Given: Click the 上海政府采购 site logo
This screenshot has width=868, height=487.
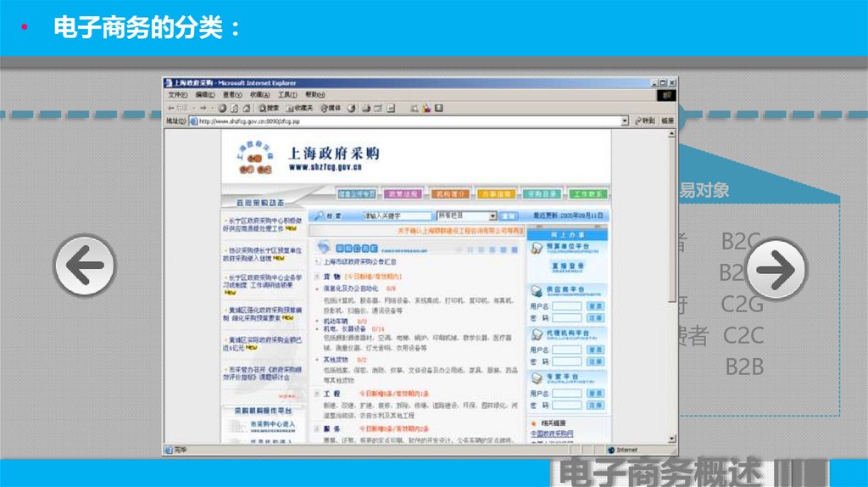Looking at the screenshot, I should point(255,159).
